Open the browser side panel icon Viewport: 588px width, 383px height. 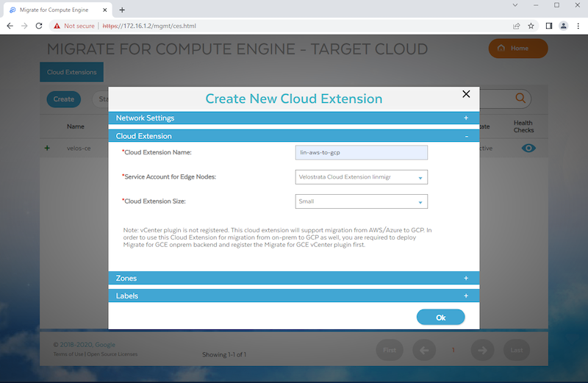[x=549, y=26]
